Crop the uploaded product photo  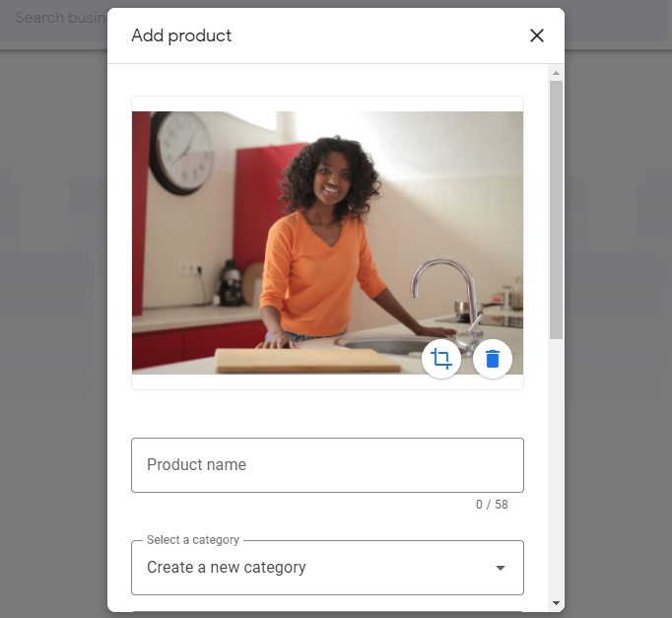441,359
